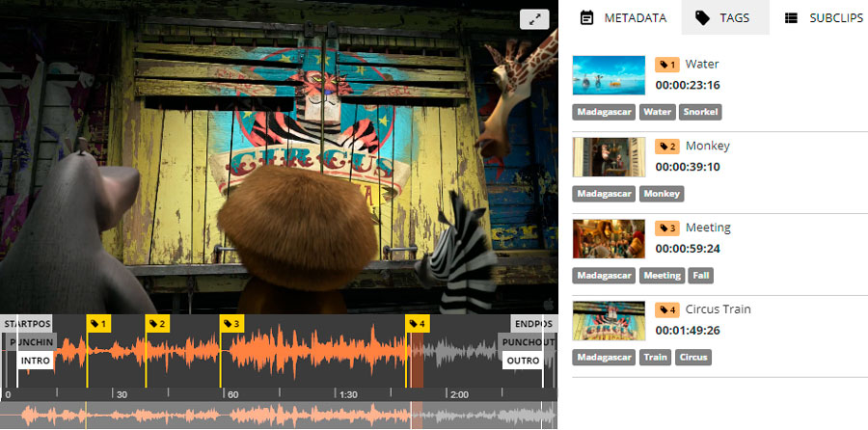Click the Meeting tag title
The height and width of the screenshot is (430, 868).
[708, 228]
